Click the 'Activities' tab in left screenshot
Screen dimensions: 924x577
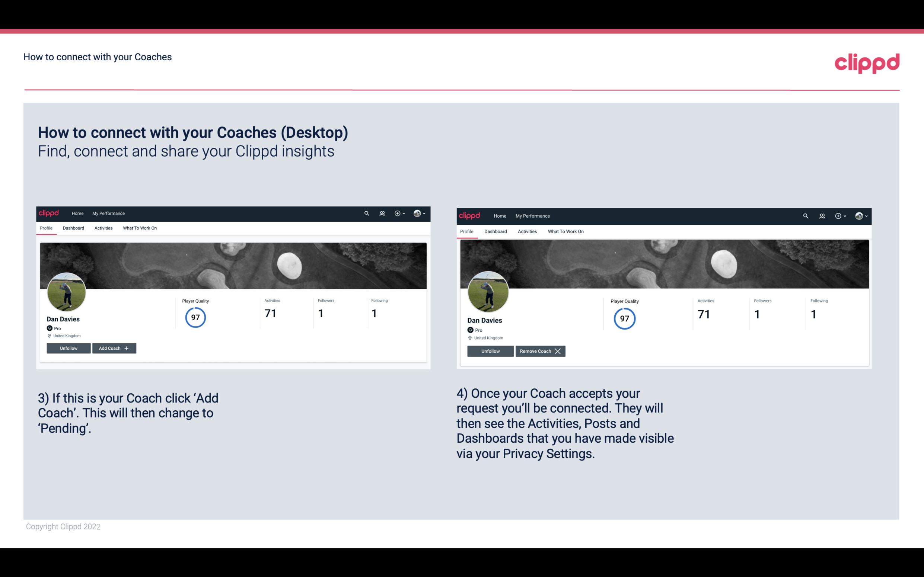(103, 228)
